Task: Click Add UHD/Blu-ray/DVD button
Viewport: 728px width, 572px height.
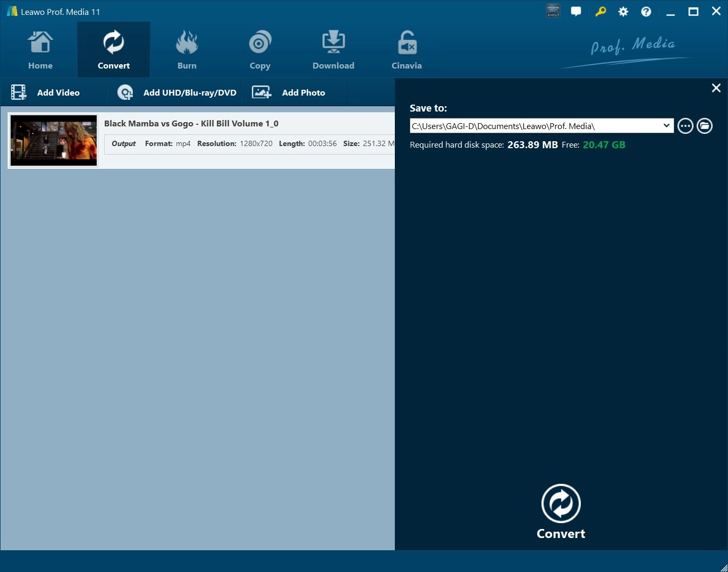Action: click(177, 92)
